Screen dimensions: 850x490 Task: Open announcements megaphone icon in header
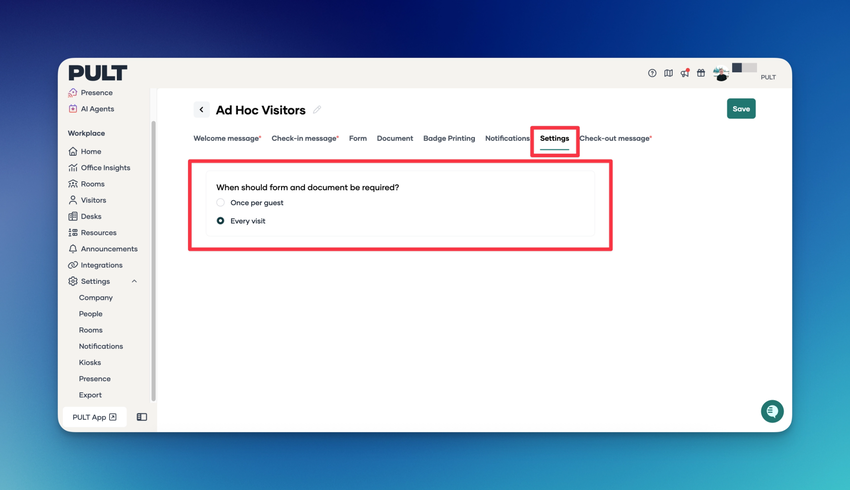pos(684,73)
